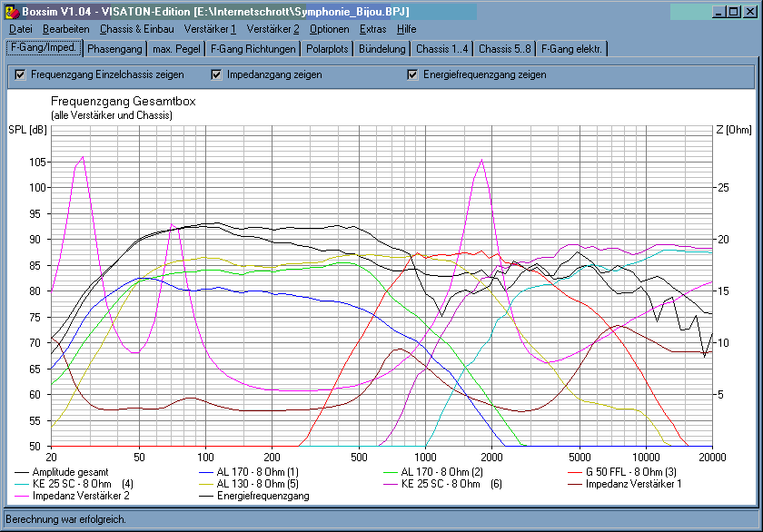Select the F-Gang/Imped. tab
The image size is (763, 532).
click(44, 47)
